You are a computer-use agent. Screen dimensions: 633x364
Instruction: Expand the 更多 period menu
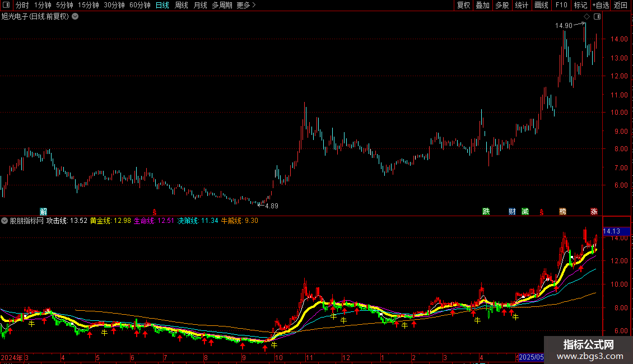click(x=246, y=5)
